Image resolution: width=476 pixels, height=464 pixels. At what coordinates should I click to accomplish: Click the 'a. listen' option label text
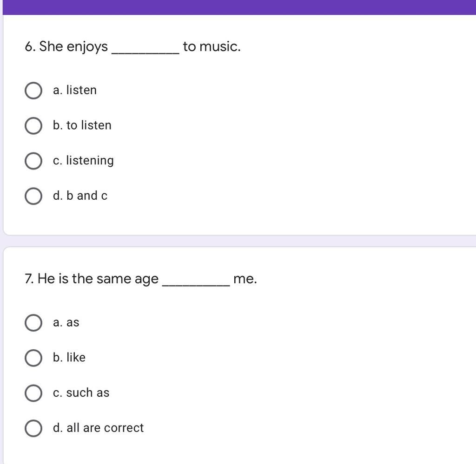point(75,90)
